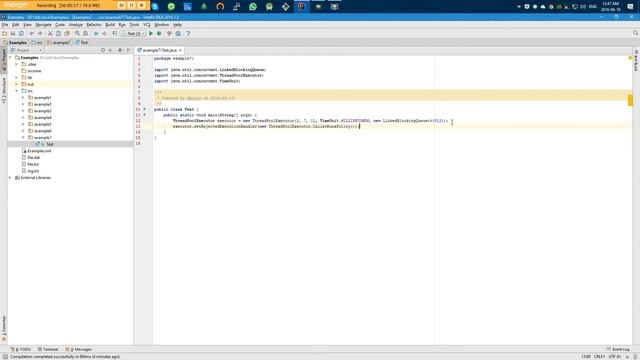This screenshot has height=360, width=640.
Task: Stop the screen recording
Action: pos(142,5)
